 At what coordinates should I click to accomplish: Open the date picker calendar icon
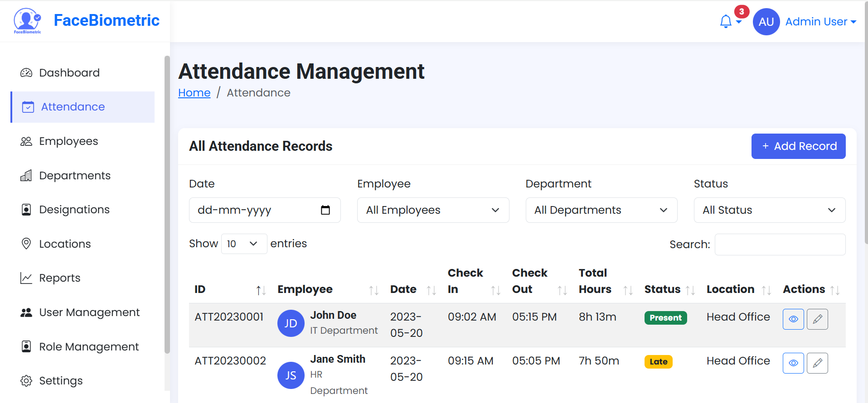tap(325, 210)
